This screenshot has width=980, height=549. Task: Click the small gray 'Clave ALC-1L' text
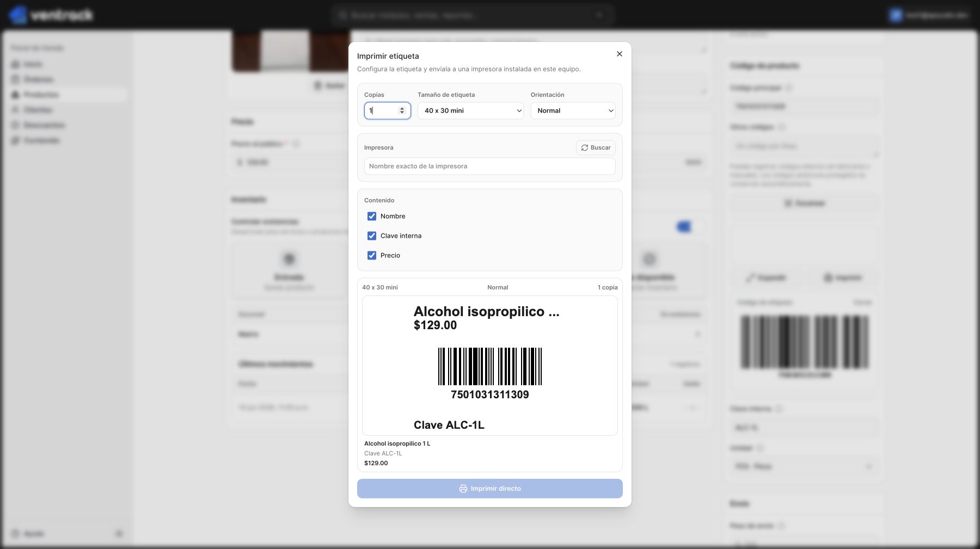(x=383, y=453)
